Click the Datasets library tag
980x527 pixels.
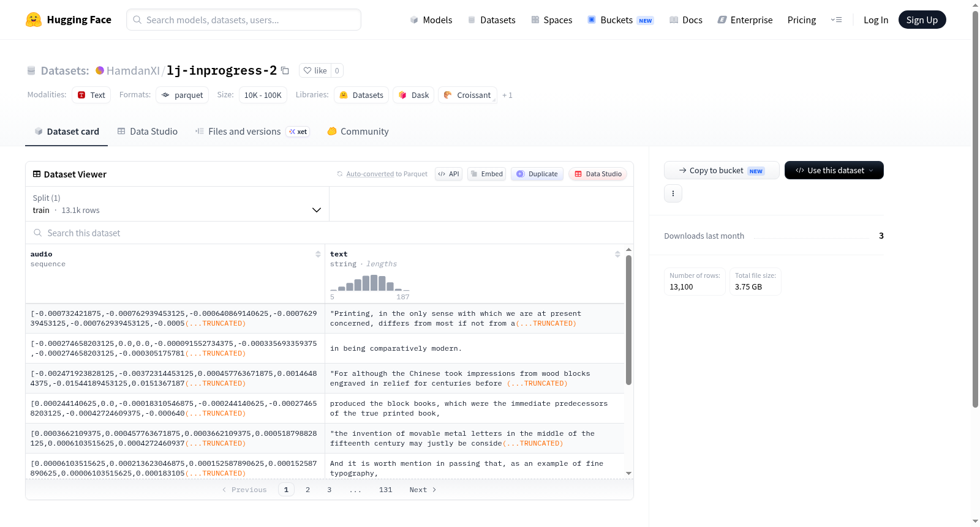[x=361, y=95]
